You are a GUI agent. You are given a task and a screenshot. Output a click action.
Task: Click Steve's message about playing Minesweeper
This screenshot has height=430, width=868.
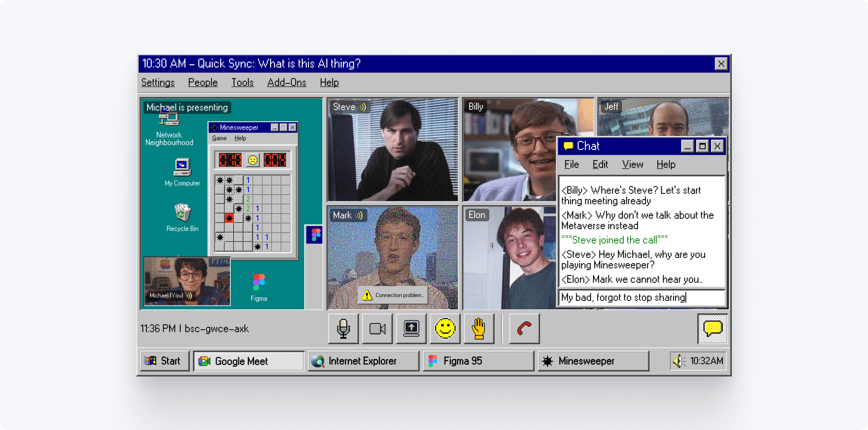click(x=634, y=260)
